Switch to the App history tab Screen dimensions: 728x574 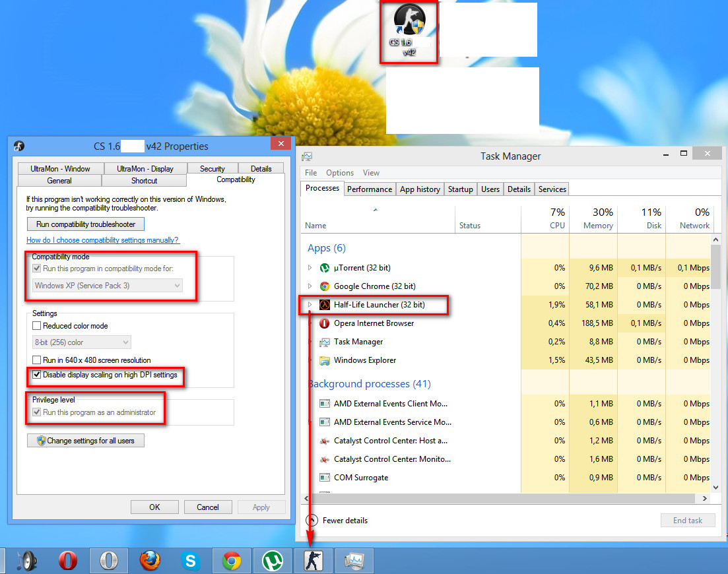point(420,189)
